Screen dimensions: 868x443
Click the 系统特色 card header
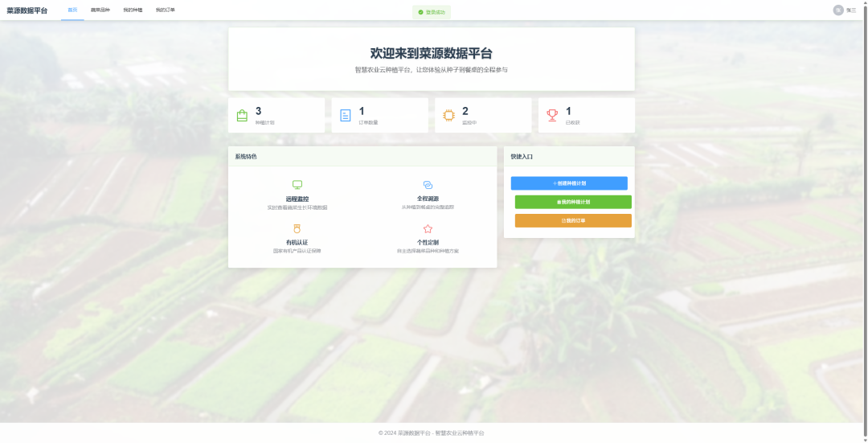(362, 157)
